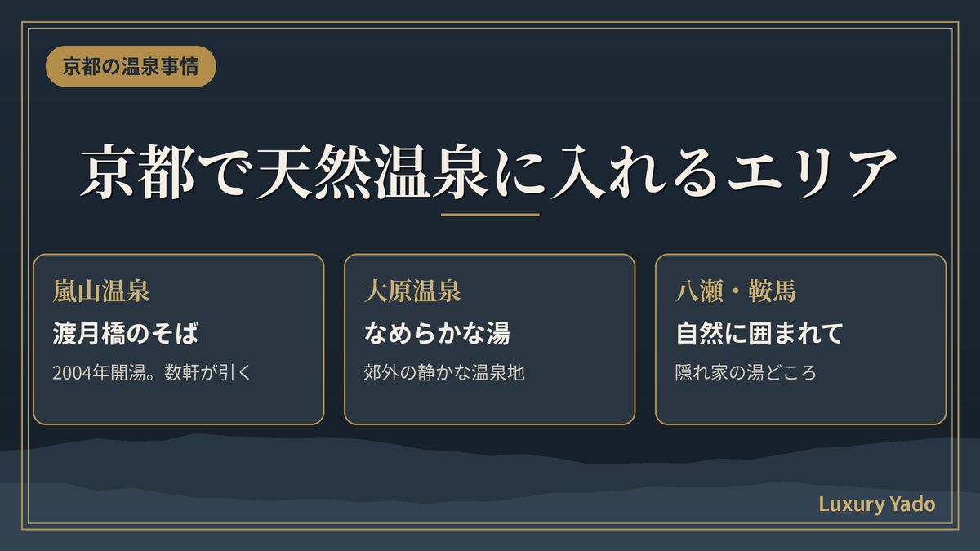Select the main title 京都で天然温泉に入れるエリア

tap(490, 173)
